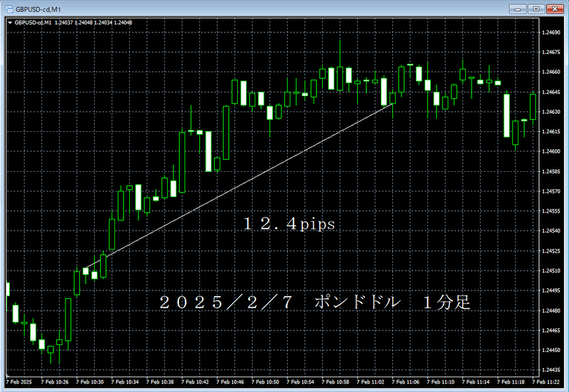Click the 1.24615 price scale label
Screen dimensions: 569x392
551,132
